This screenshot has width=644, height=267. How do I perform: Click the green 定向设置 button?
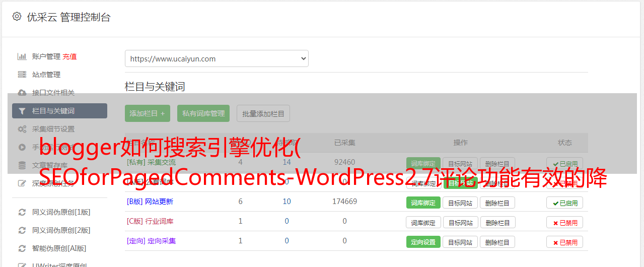pyautogui.click(x=423, y=242)
